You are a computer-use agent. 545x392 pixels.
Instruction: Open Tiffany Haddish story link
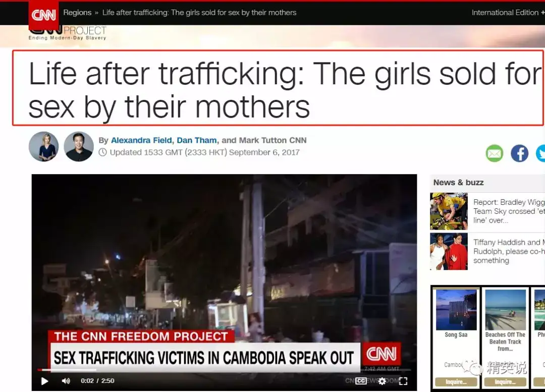coord(509,251)
